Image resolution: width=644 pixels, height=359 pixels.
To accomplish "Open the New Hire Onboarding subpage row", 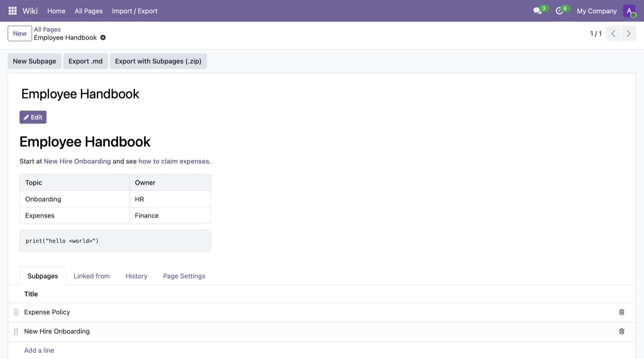I will (322, 331).
